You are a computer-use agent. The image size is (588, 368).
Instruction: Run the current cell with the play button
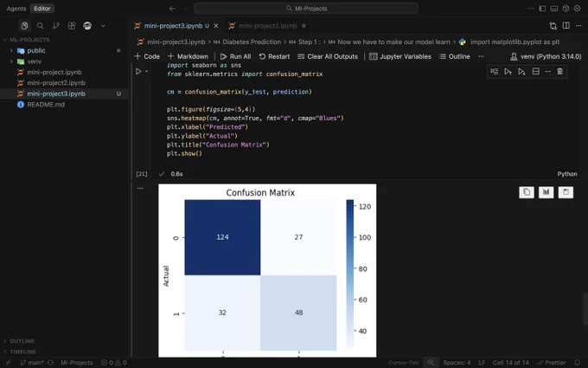click(138, 71)
